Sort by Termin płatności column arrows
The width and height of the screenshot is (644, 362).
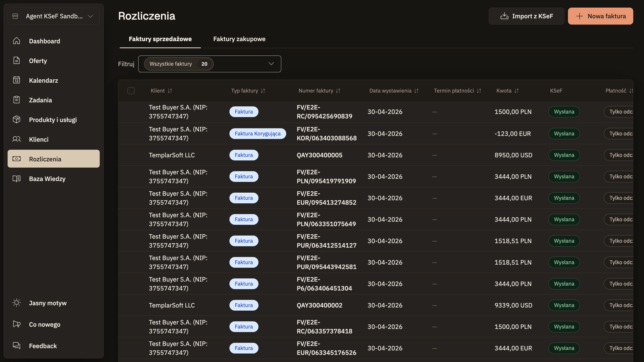click(x=479, y=91)
